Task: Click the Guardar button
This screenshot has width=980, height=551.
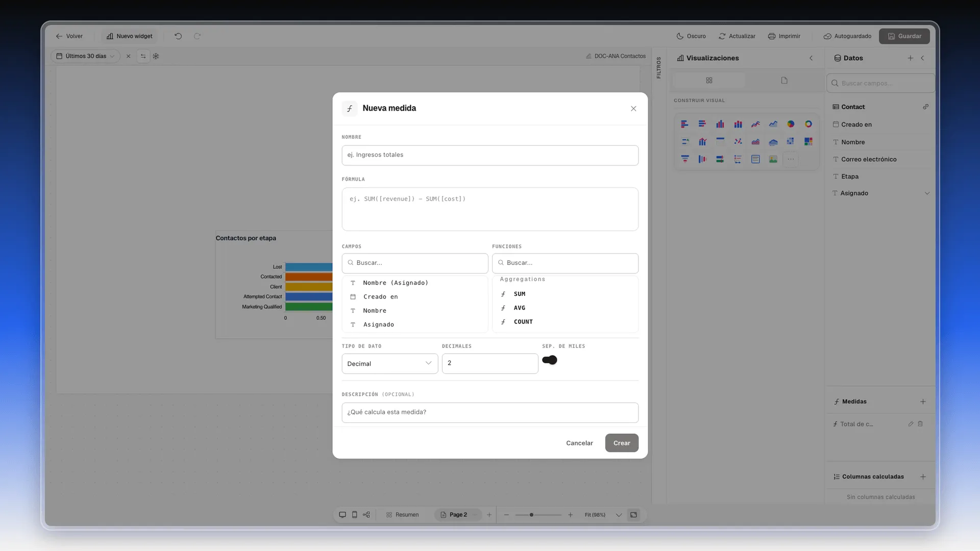Action: [904, 36]
